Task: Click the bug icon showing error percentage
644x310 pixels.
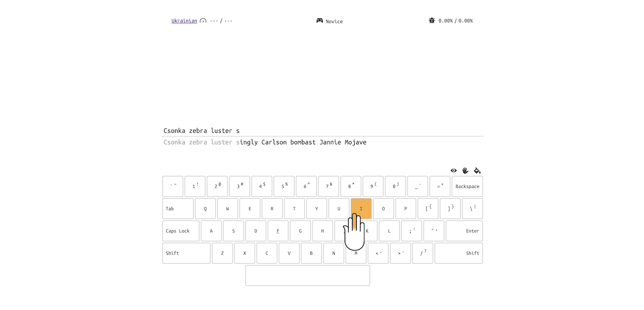Action: click(x=432, y=21)
